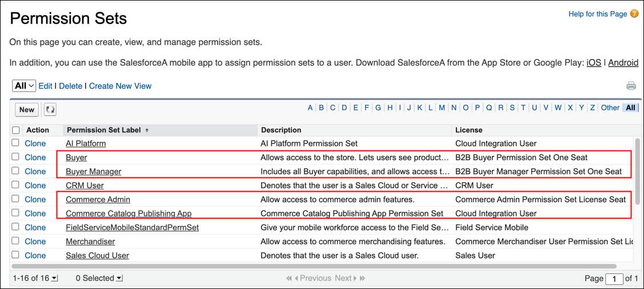The height and width of the screenshot is (289, 644).
Task: Click the printable view printer icon
Action: point(631,86)
